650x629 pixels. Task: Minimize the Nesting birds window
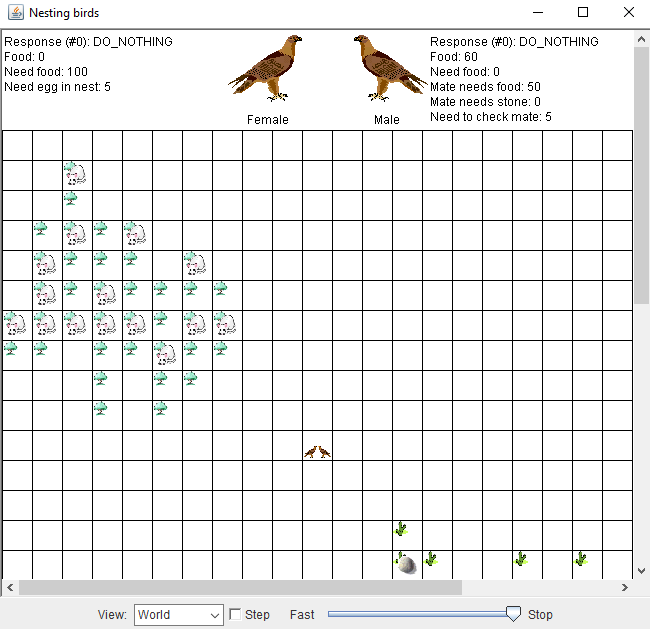pyautogui.click(x=538, y=13)
